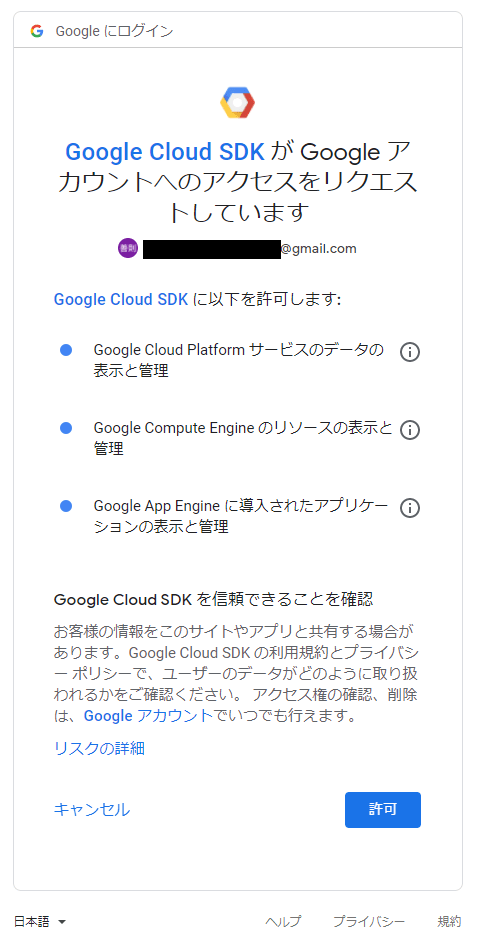
Task: Click the purple account avatar icon
Action: 128,248
